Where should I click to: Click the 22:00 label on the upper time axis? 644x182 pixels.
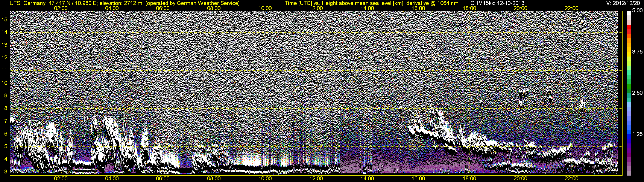tap(571, 8)
